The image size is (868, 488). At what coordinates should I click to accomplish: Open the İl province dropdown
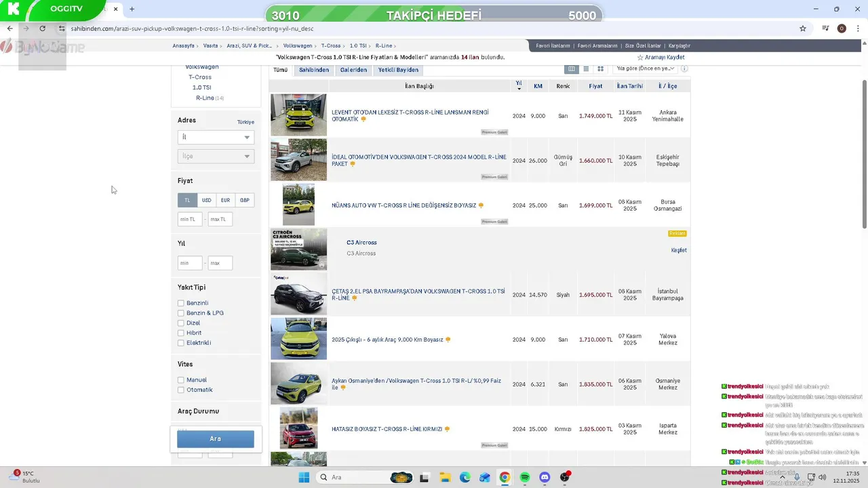216,137
